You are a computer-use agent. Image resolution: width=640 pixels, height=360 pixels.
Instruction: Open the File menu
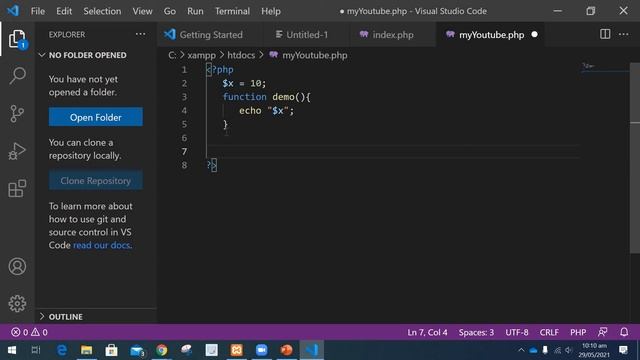(x=38, y=11)
